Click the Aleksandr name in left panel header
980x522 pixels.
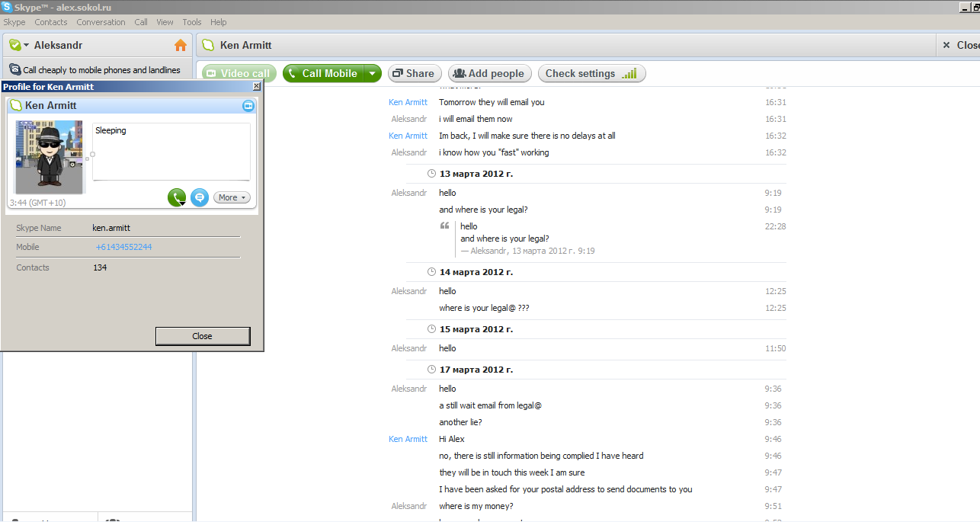tap(58, 45)
